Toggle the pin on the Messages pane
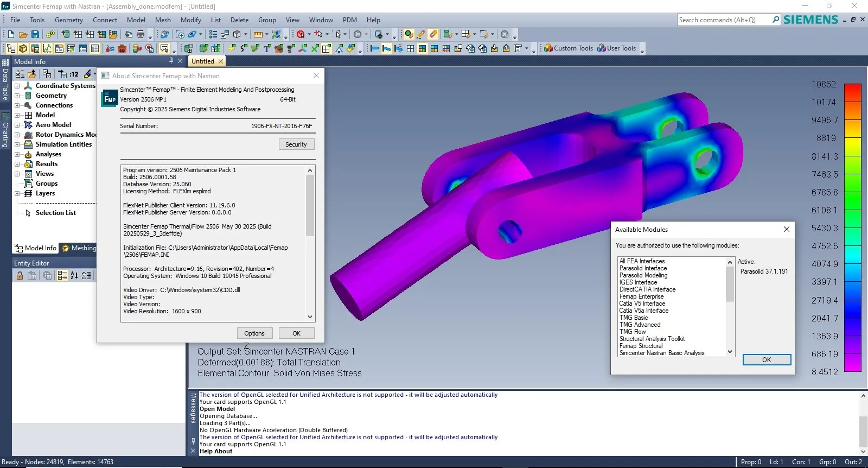Viewport: 868px width, 468px height. (193, 441)
